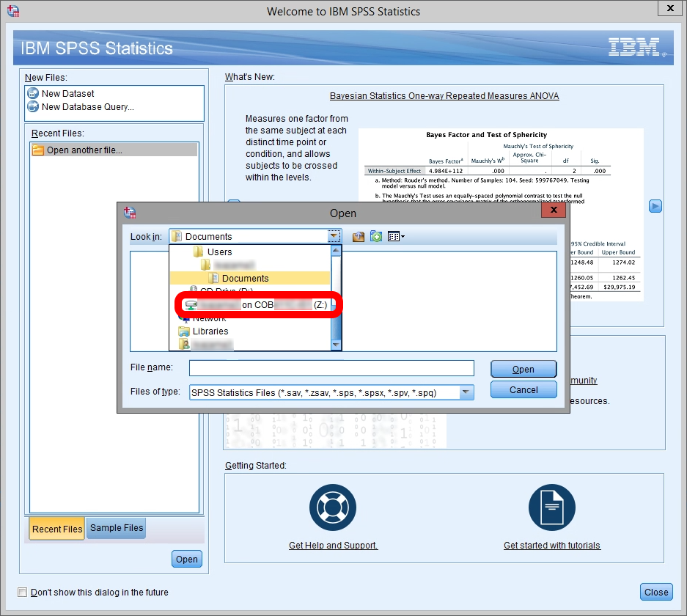Select New Dataset in New Files
Viewport: 687px width, 616px height.
click(x=67, y=94)
